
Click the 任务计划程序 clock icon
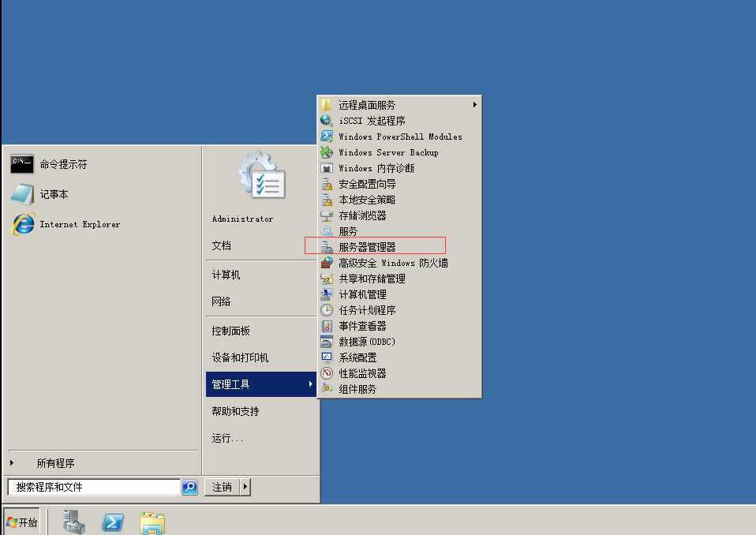tap(327, 310)
